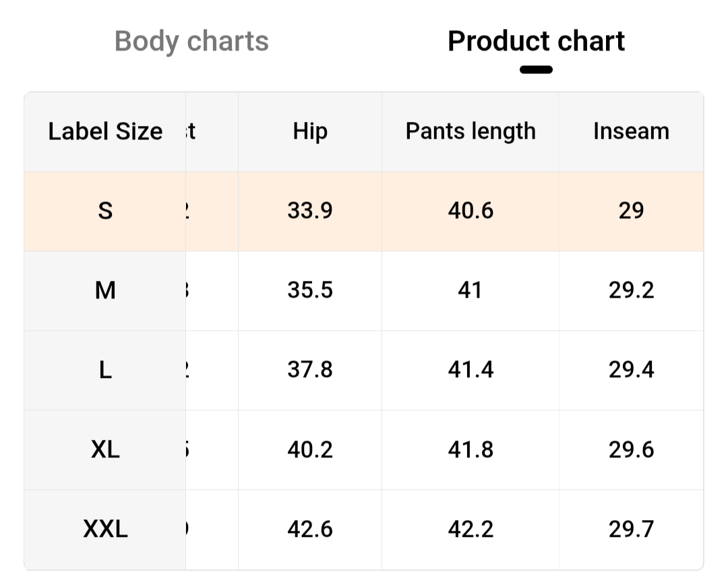
Task: Select the M size row label
Action: [105, 290]
